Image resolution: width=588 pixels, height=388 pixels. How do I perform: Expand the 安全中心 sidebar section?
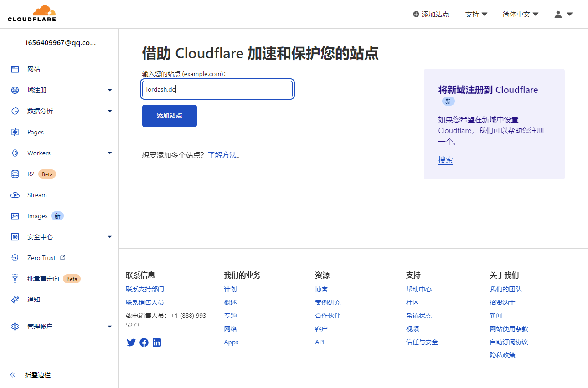coord(110,237)
